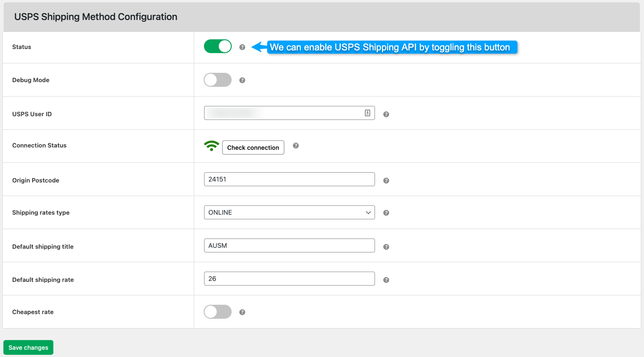Turn on the Cheapest rate switch
Image resolution: width=644 pixels, height=357 pixels.
218,312
